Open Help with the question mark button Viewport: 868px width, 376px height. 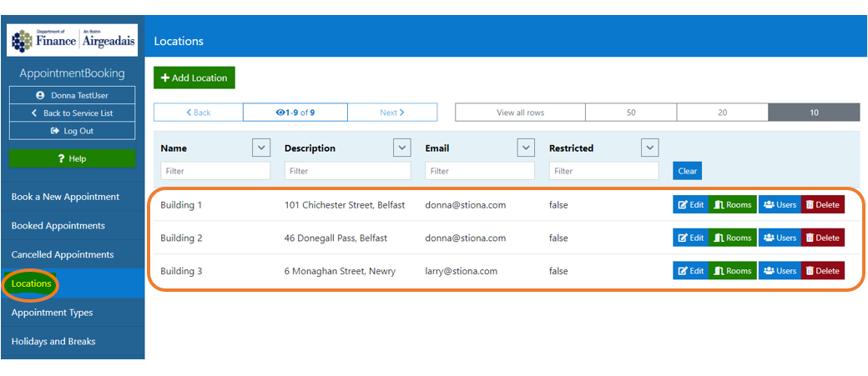coord(72,159)
